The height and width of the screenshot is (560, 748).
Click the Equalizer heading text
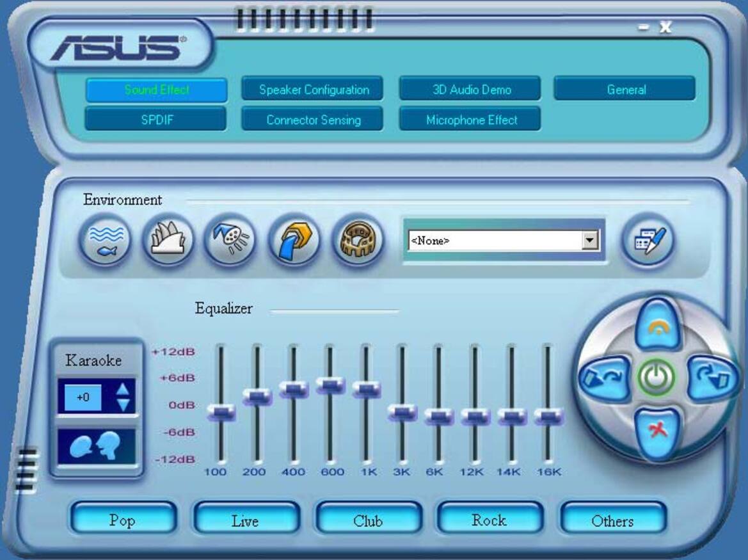tap(224, 308)
